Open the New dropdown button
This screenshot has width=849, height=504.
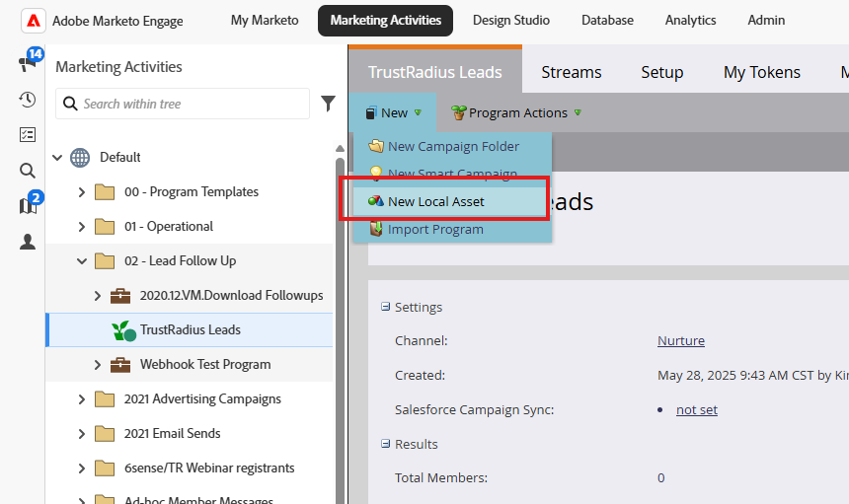click(393, 112)
